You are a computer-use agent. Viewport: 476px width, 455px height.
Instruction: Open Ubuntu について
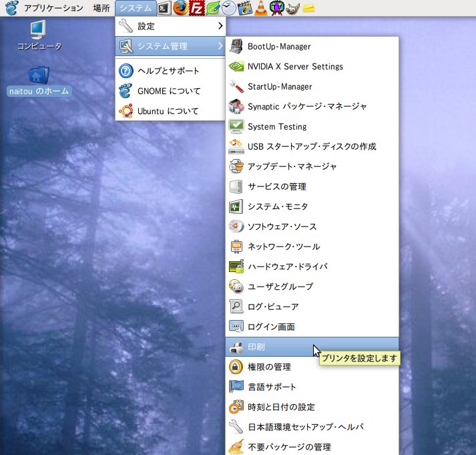(x=170, y=111)
